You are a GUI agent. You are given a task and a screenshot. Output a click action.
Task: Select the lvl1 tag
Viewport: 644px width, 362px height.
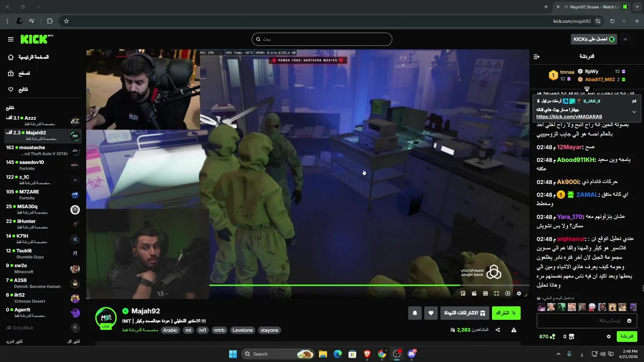coord(203,330)
